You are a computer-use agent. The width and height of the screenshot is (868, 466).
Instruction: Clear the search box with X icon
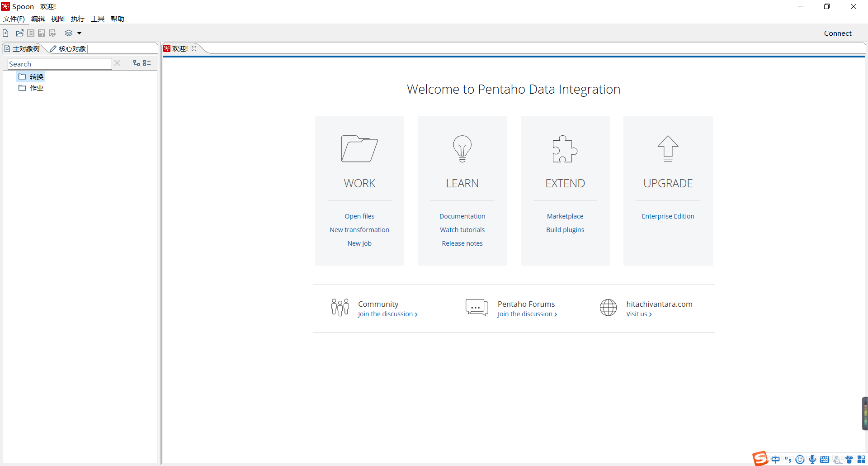pyautogui.click(x=118, y=63)
